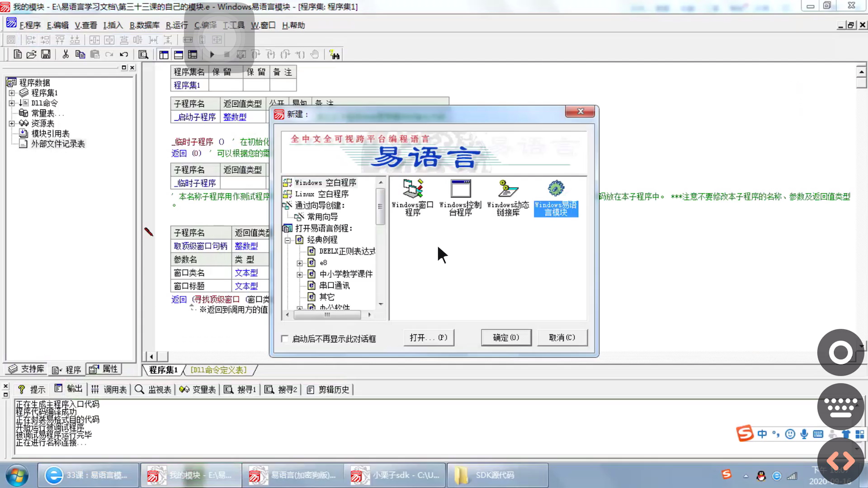
Task: Cut selection with the scissors toolbar icon
Action: click(65, 54)
